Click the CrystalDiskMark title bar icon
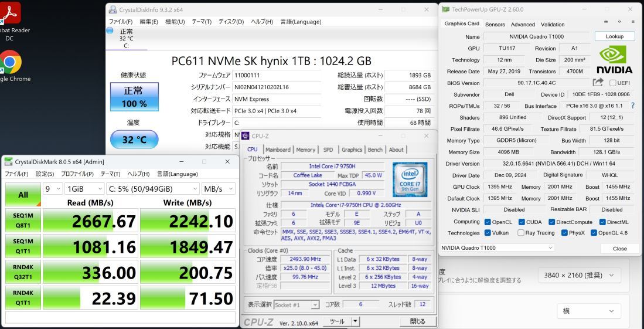 8,162
